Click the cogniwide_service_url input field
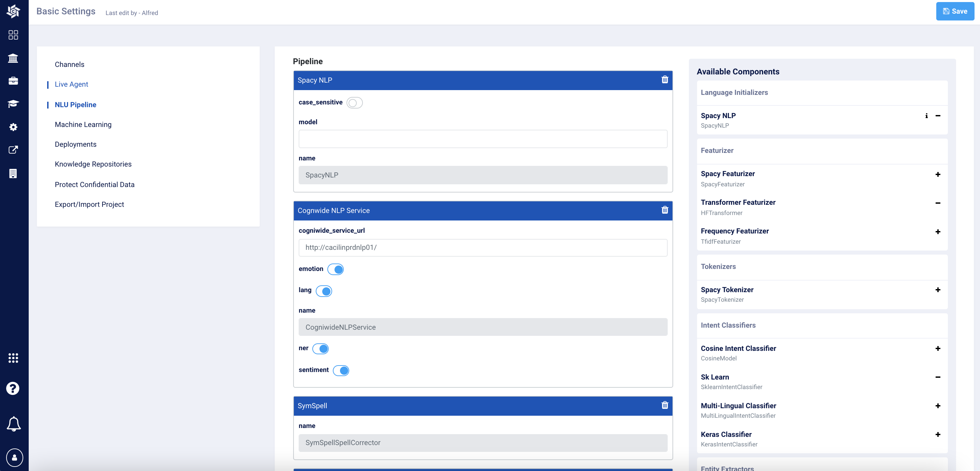980x471 pixels. [x=482, y=247]
